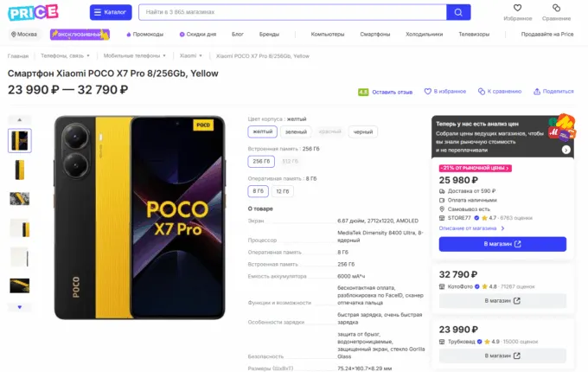The width and height of the screenshot is (588, 372).
Task: Click the search magnifier button
Action: click(x=458, y=12)
